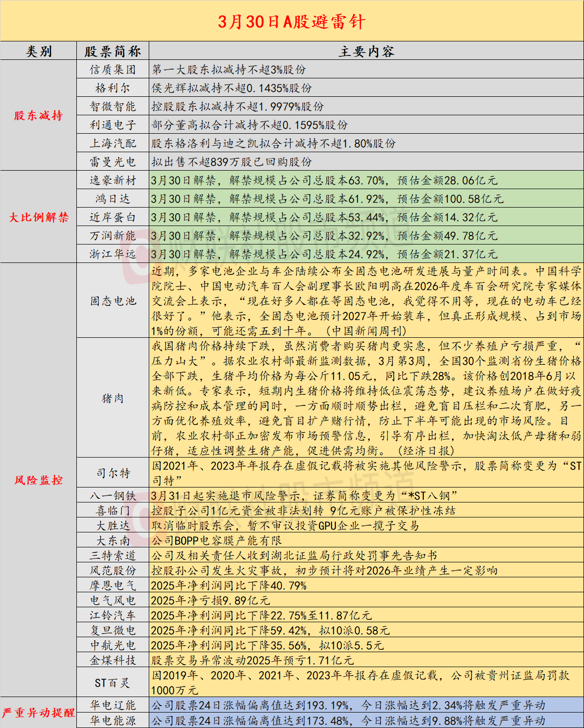Select the 大比例解禁 category cell
Image resolution: width=584 pixels, height=728 pixels.
(x=38, y=217)
